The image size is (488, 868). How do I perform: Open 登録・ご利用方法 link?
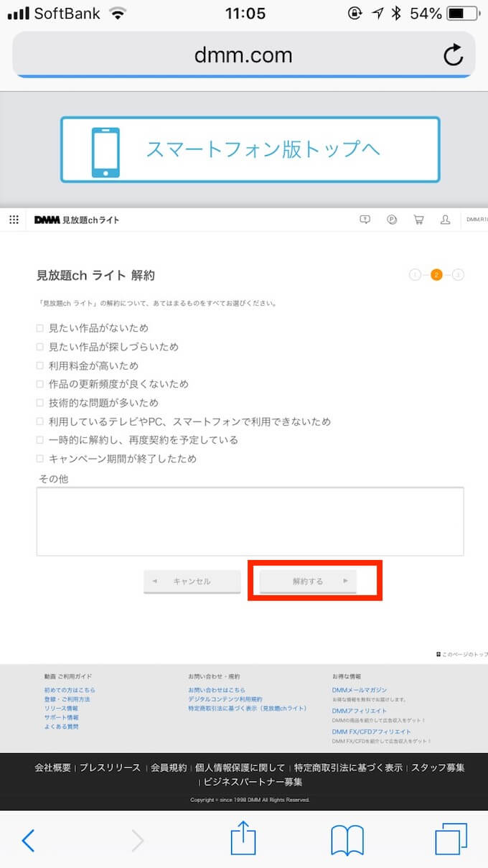click(x=67, y=699)
